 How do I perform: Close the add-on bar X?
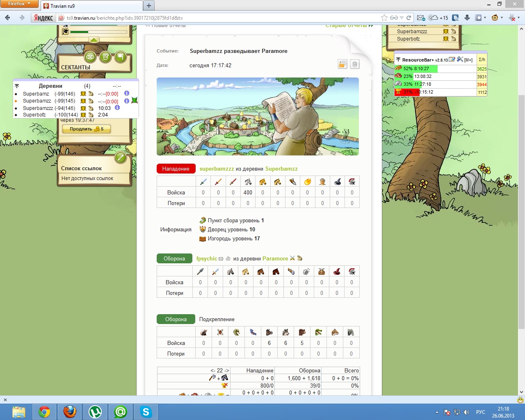pos(5,399)
